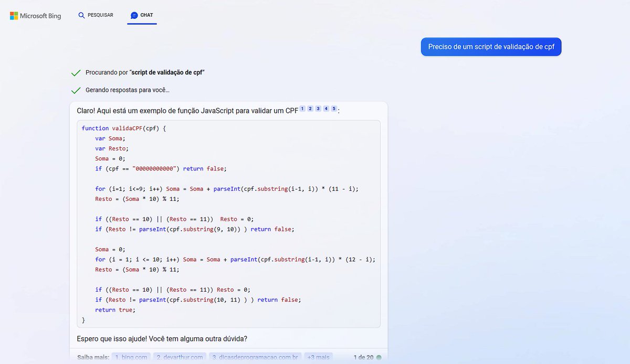Click the green status dot beside 1 de 20
This screenshot has height=364, width=630.
tap(379, 358)
